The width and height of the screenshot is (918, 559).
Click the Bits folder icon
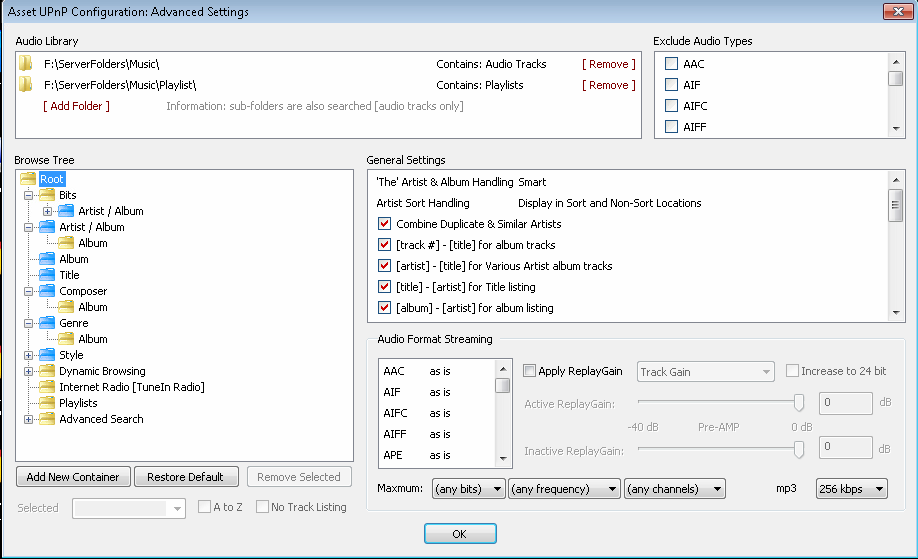[x=47, y=195]
